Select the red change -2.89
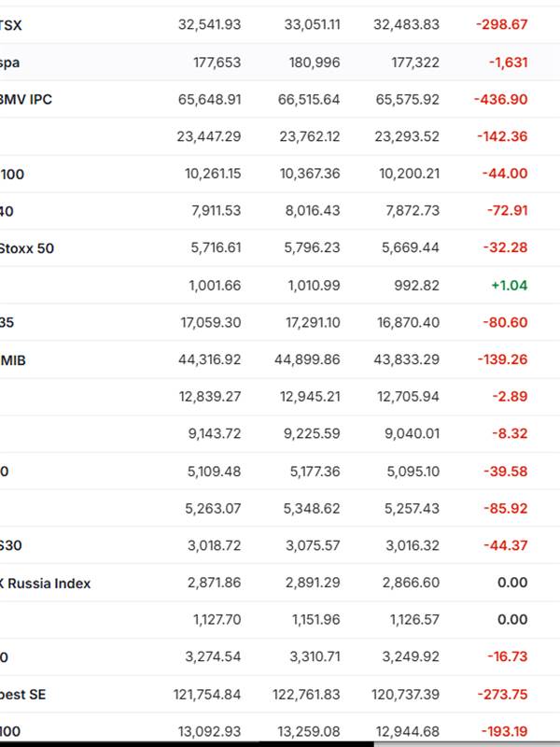 tap(510, 396)
